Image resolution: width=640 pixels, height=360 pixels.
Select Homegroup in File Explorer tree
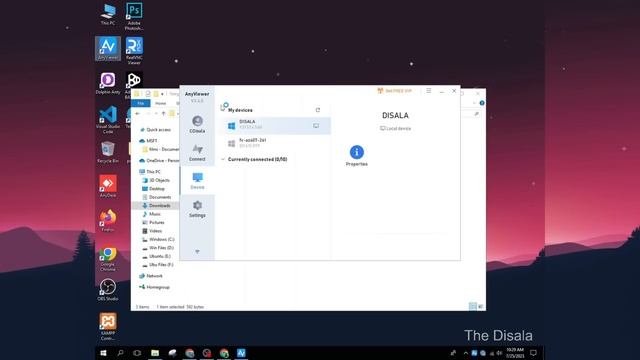pos(154,287)
